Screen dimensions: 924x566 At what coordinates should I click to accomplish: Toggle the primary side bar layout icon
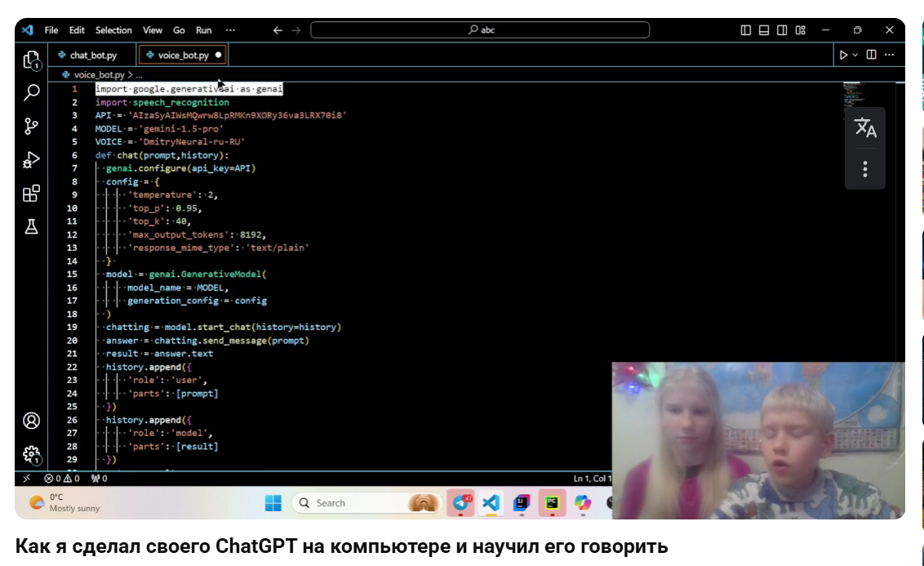745,30
